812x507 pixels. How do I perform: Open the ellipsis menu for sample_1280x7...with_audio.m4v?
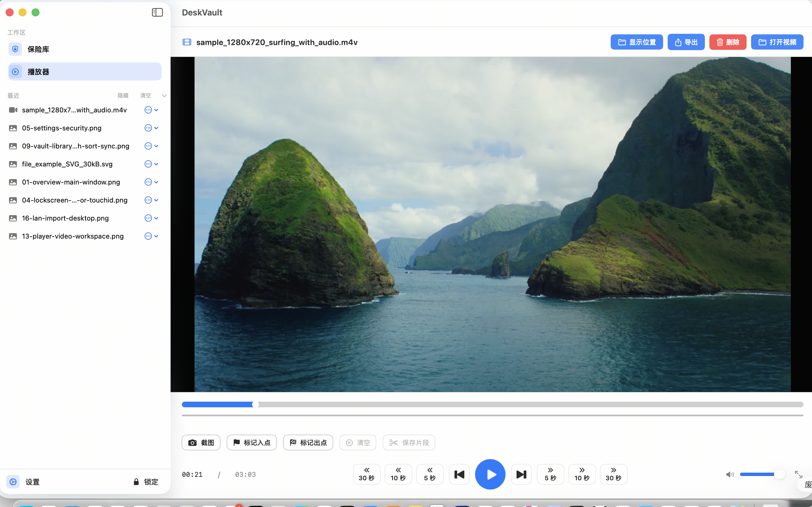(x=148, y=110)
